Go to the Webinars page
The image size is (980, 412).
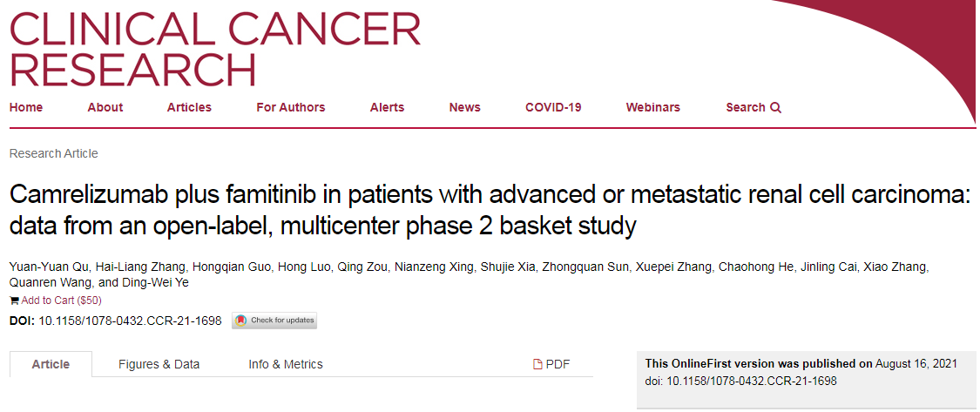[x=652, y=107]
